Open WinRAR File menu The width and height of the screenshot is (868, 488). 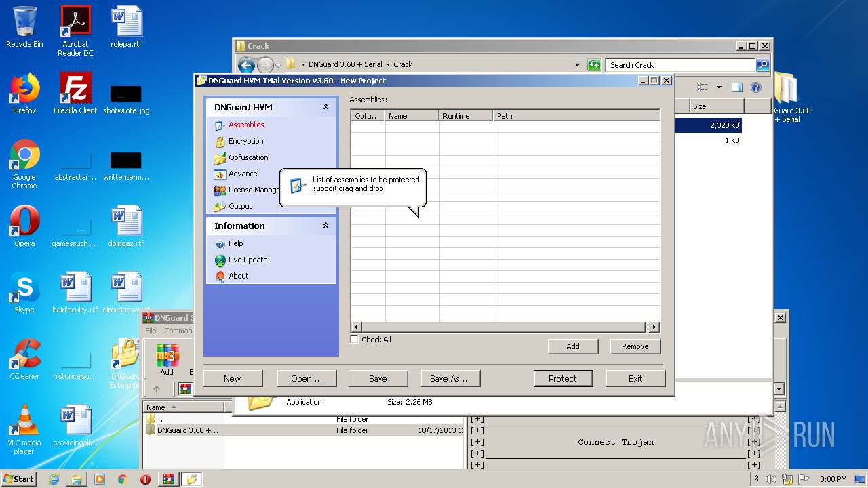click(x=151, y=331)
